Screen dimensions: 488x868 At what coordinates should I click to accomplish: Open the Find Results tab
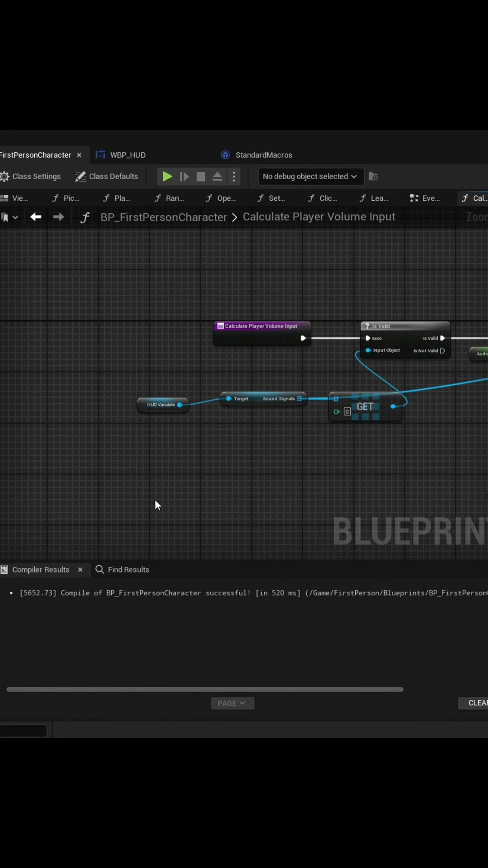(122, 570)
